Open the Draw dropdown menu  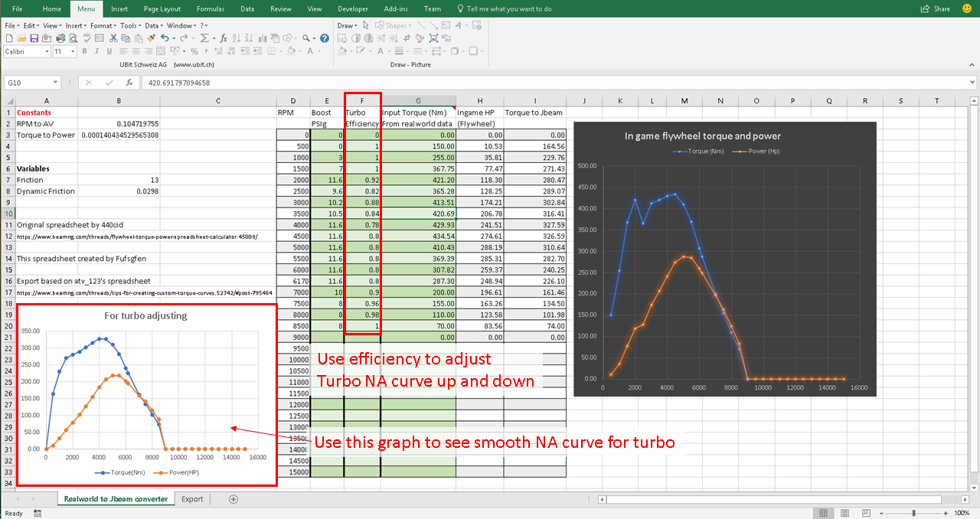pyautogui.click(x=347, y=25)
